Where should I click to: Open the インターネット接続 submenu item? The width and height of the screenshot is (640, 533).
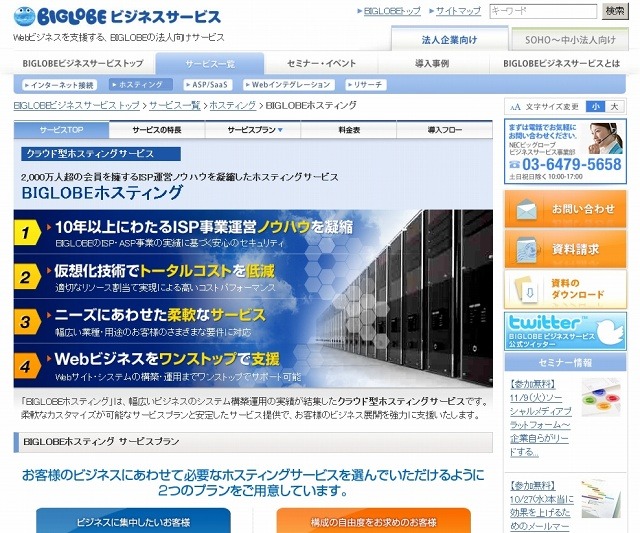click(60, 85)
